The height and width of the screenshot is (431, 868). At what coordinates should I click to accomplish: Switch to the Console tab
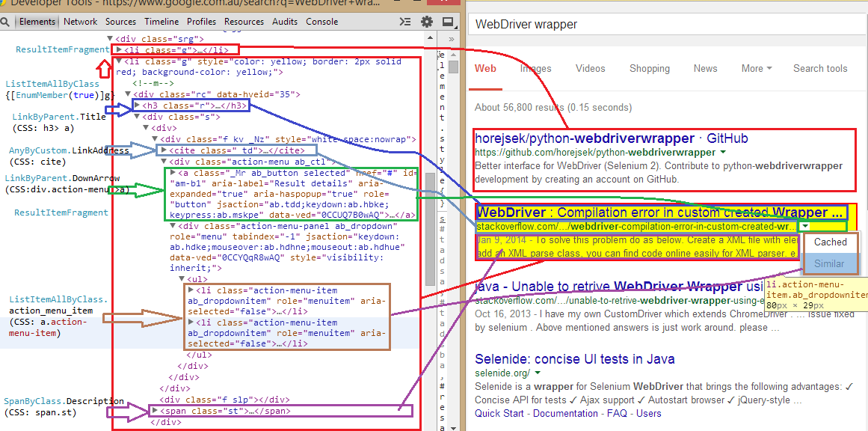pos(322,22)
